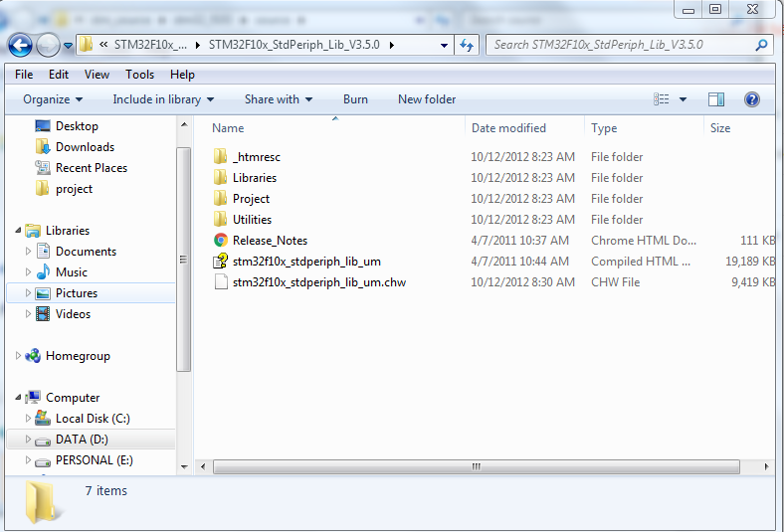Sort by Name column header

pos(228,128)
